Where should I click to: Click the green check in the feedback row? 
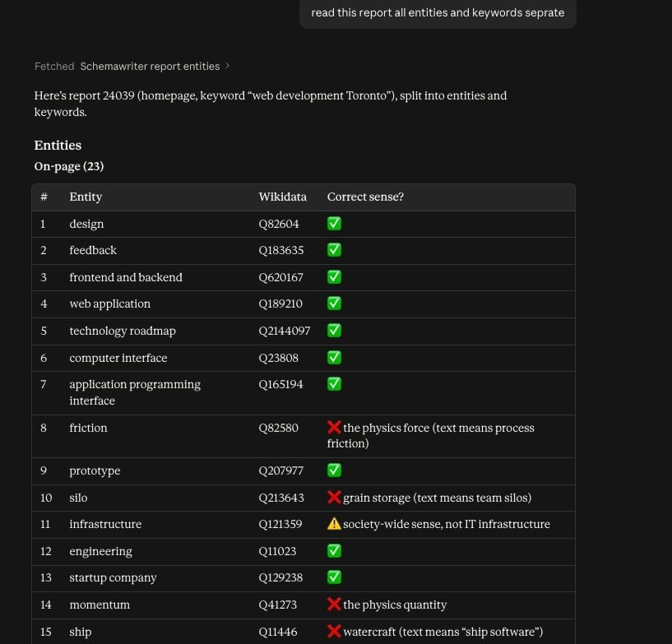[x=334, y=250]
